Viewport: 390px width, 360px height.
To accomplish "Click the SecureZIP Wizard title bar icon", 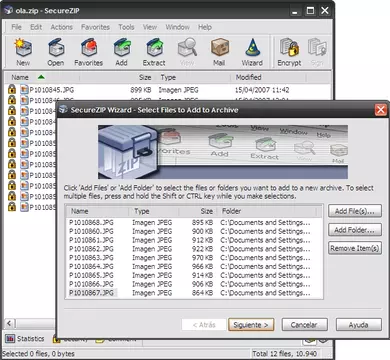I will (63, 109).
